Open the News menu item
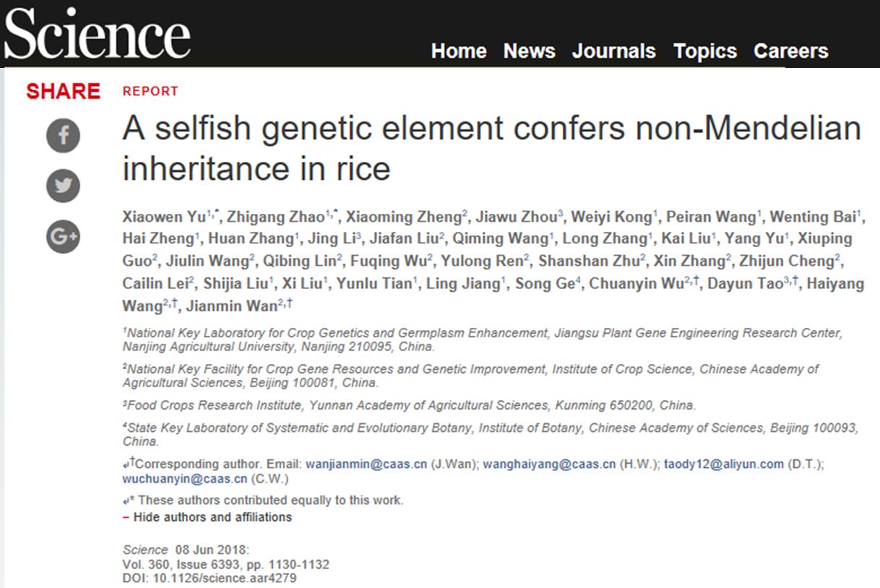Screen dimensions: 880x588 (530, 51)
